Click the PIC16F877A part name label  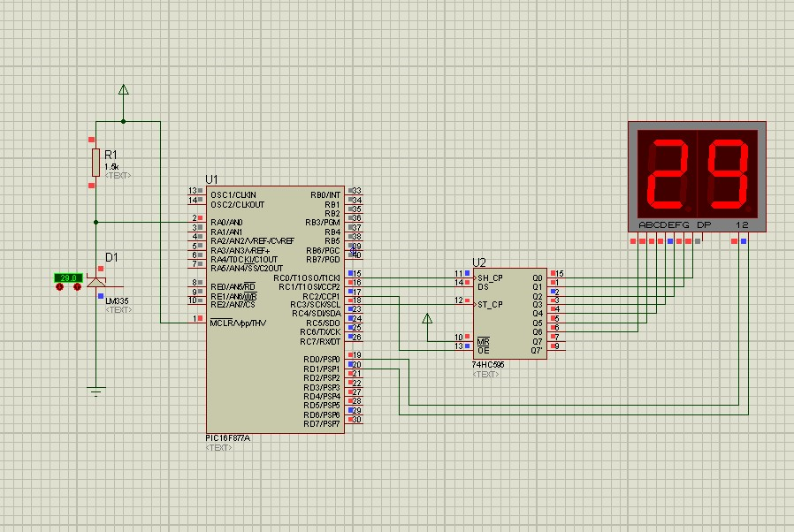228,437
